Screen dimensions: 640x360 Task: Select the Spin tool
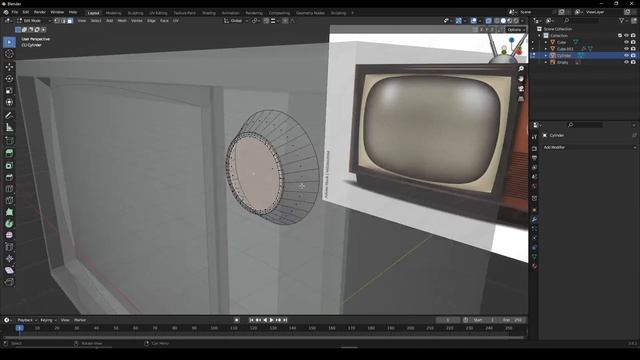tap(9, 224)
